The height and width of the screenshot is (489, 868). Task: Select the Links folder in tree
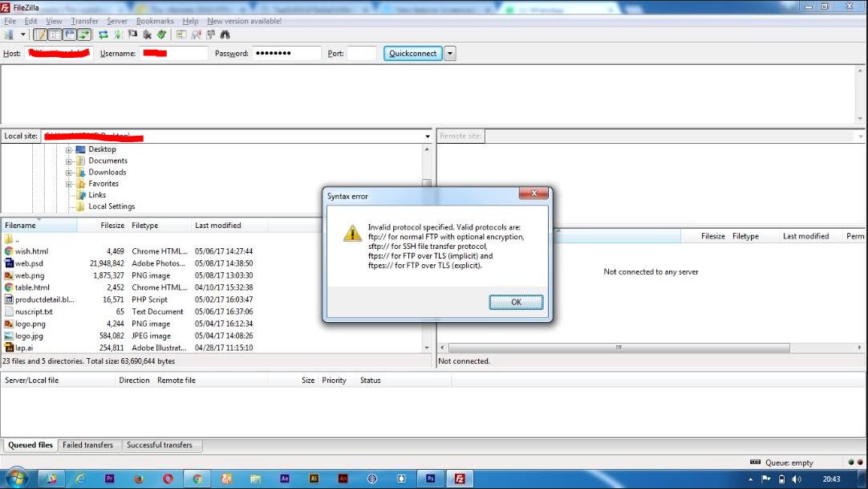97,195
